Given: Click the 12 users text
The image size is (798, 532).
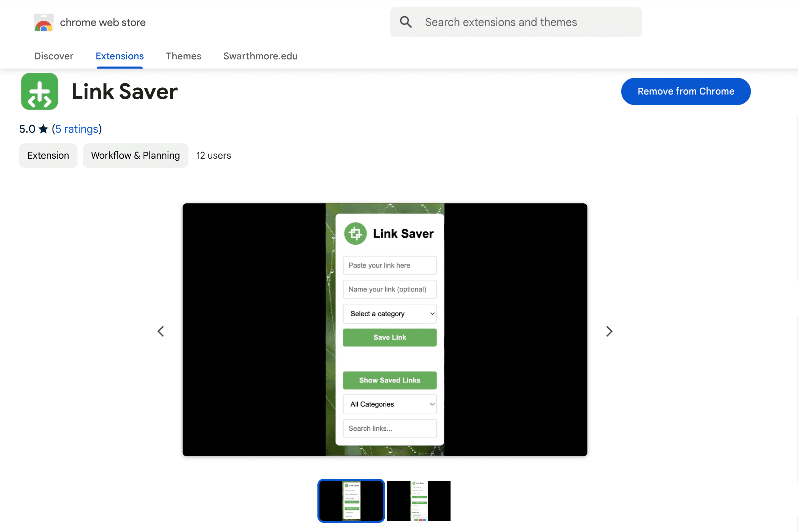Looking at the screenshot, I should (x=214, y=156).
